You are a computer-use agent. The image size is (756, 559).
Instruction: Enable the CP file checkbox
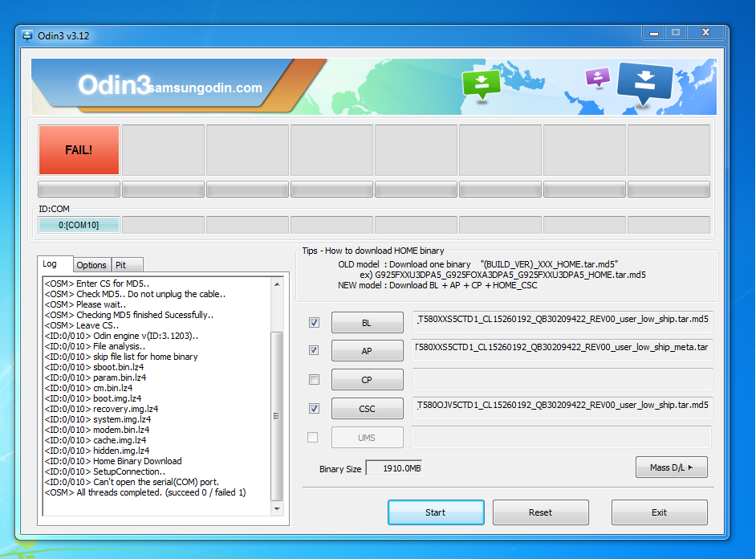click(314, 379)
